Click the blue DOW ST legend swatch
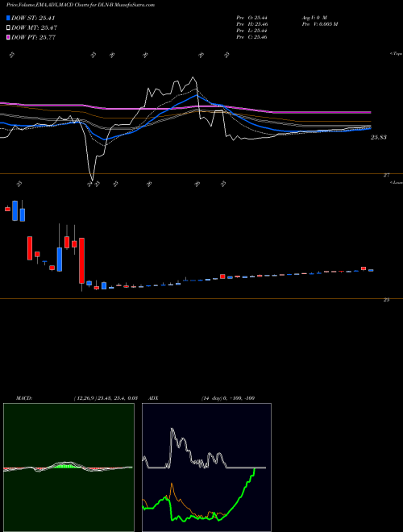The height and width of the screenshot is (532, 403). point(8,18)
